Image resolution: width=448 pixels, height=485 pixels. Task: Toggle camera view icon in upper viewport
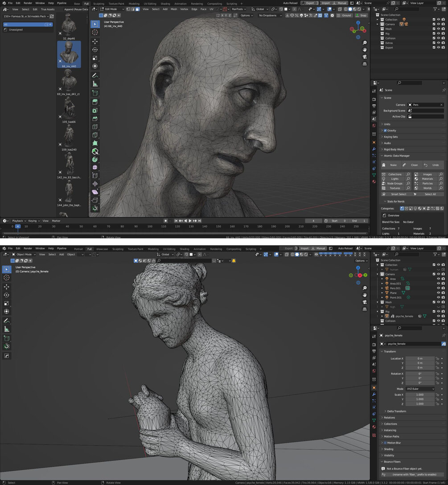365,57
